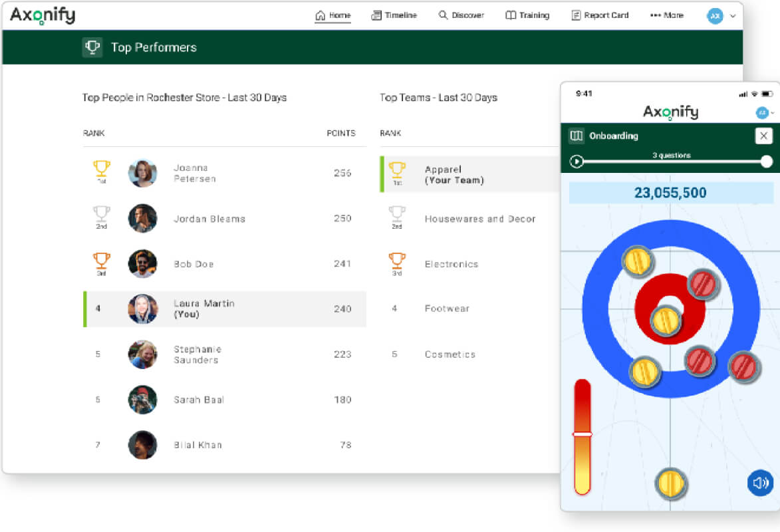Close the Onboarding panel with X
This screenshot has width=780, height=532.
tap(763, 136)
